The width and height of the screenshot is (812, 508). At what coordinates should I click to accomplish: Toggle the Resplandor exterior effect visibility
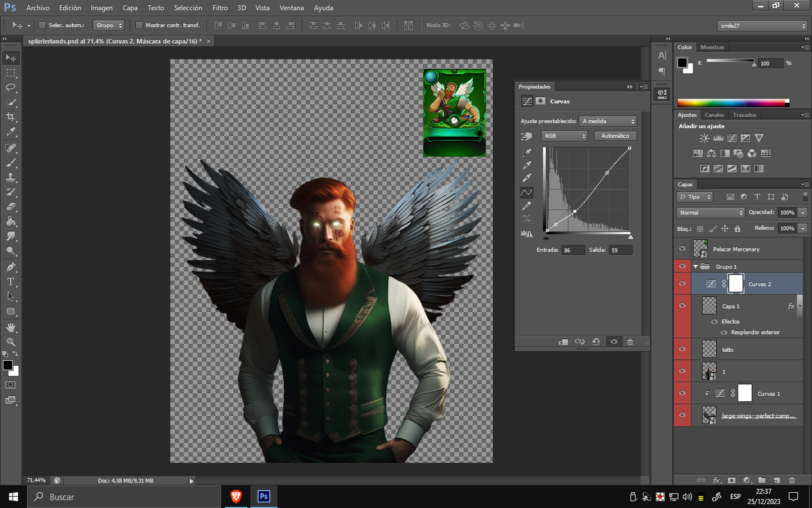pos(724,332)
